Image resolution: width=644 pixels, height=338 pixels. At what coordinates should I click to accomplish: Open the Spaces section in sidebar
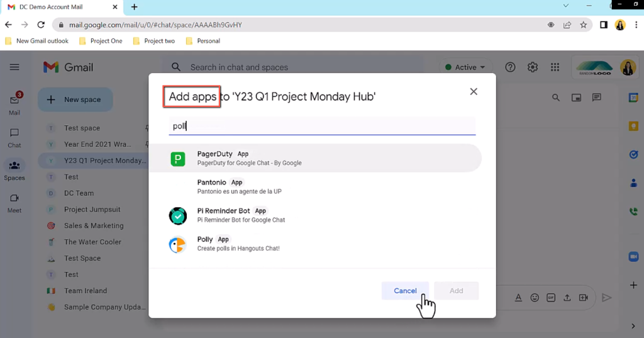(14, 170)
